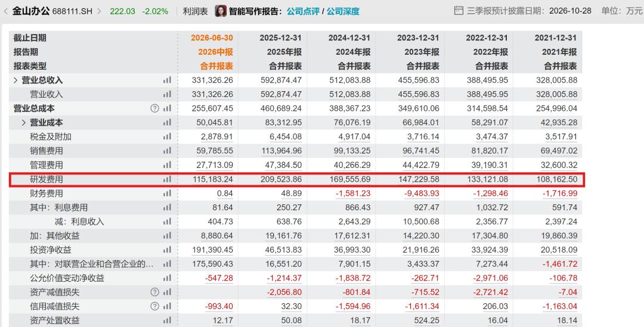Click revenue value 592,874.47 in 营业总收入 row
The image size is (644, 327).
[281, 80]
